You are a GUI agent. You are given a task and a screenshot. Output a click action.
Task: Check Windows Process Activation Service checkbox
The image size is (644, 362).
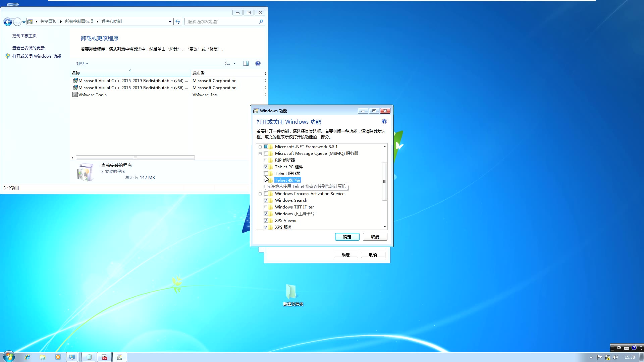(266, 194)
